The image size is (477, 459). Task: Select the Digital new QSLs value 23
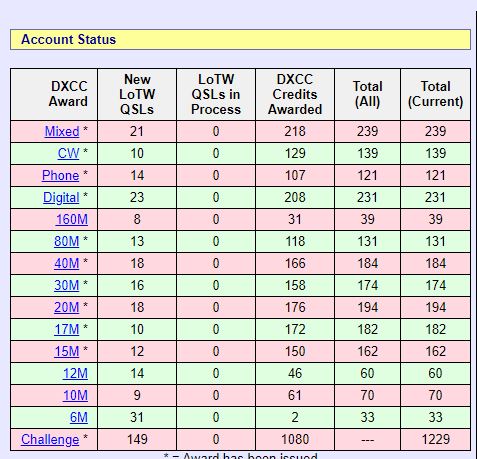(x=137, y=197)
